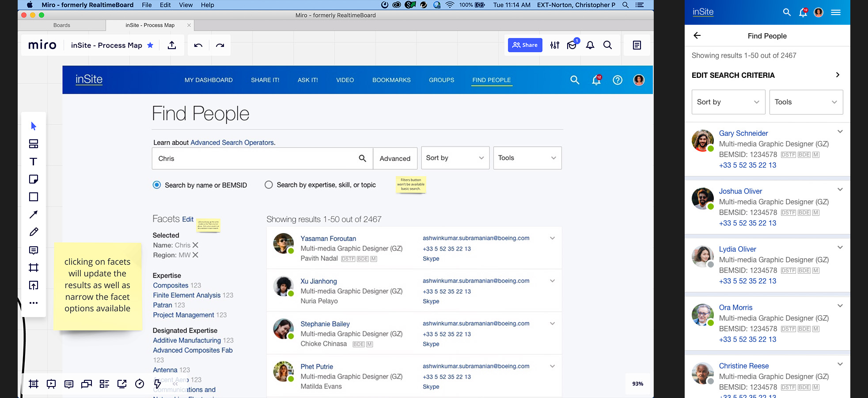Open the MY DASHBOARD nav tab
868x398 pixels.
208,80
